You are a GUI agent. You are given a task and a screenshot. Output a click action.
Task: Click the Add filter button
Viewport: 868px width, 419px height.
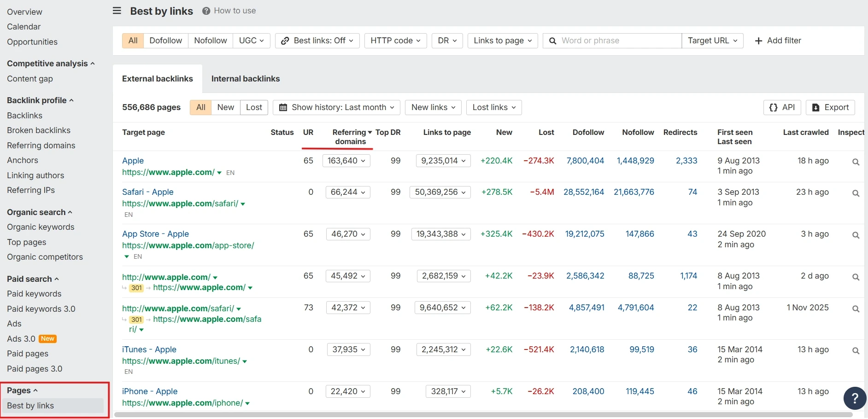[778, 41]
